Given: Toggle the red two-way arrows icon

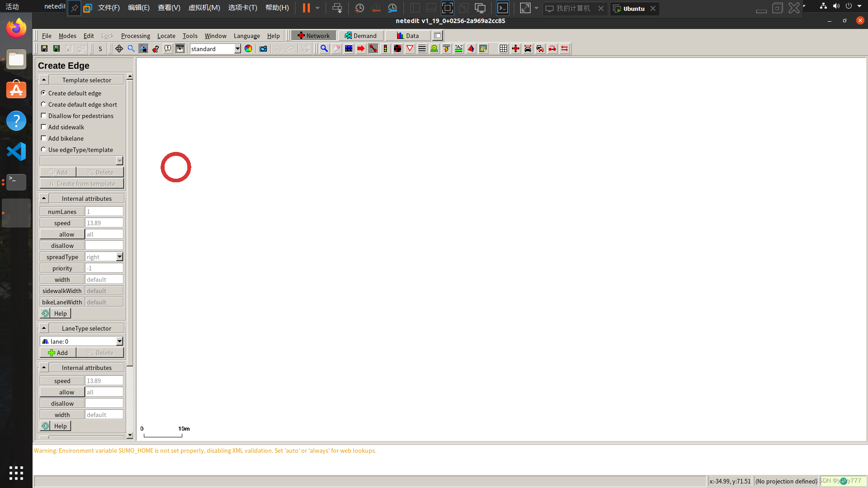Looking at the screenshot, I should 564,48.
